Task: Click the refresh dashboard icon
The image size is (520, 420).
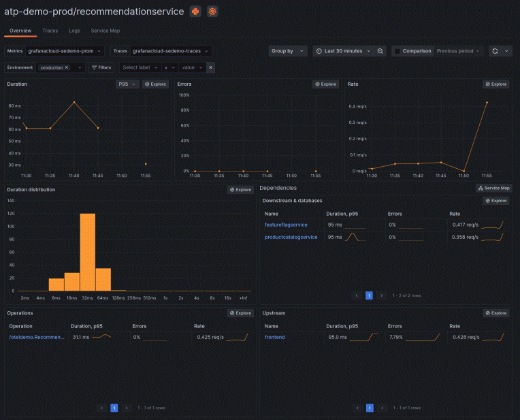Action: coord(495,51)
